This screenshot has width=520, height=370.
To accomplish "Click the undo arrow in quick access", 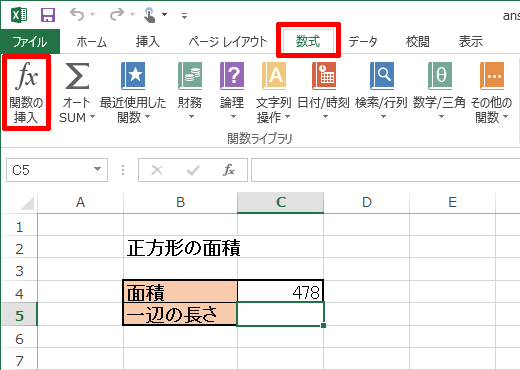I will click(x=77, y=15).
